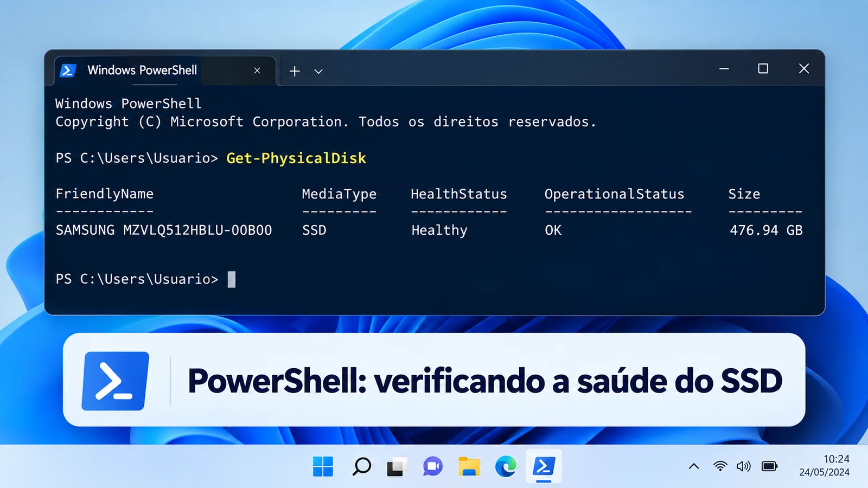
Task: Click the MediaType column header
Action: [339, 194]
